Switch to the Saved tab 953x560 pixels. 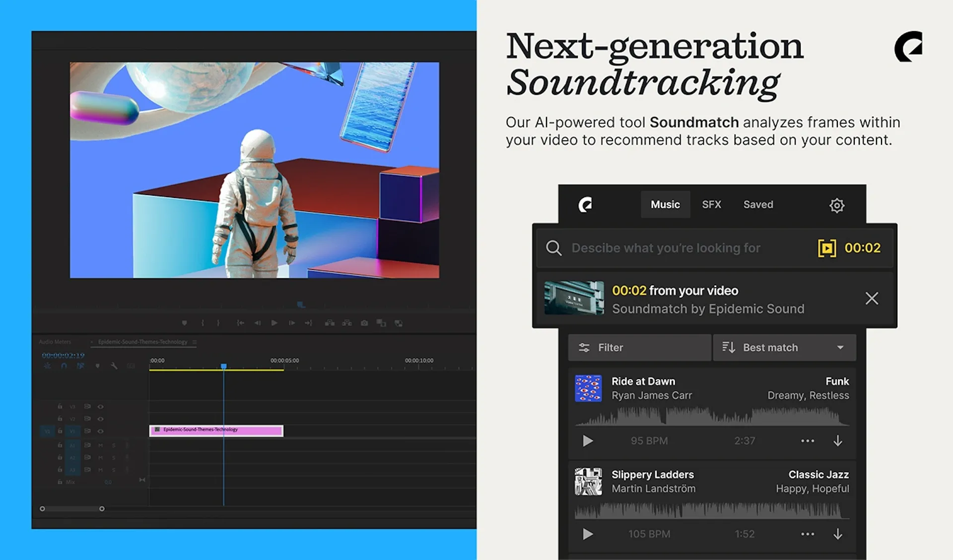758,204
